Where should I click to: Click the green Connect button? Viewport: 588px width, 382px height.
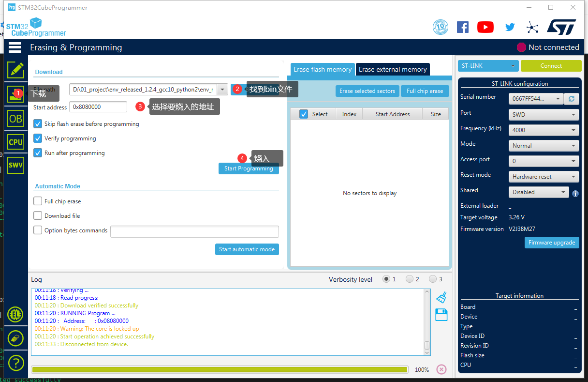pos(551,66)
